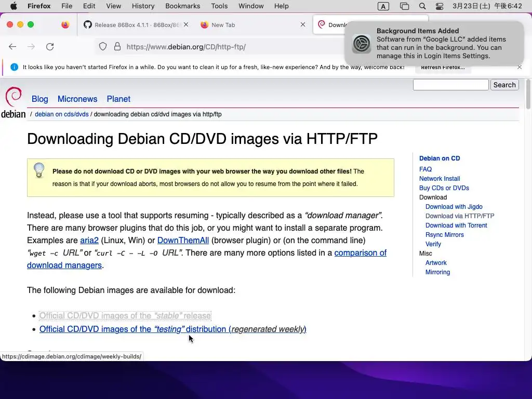The width and height of the screenshot is (532, 399).
Task: Open the Help menu
Action: [282, 6]
